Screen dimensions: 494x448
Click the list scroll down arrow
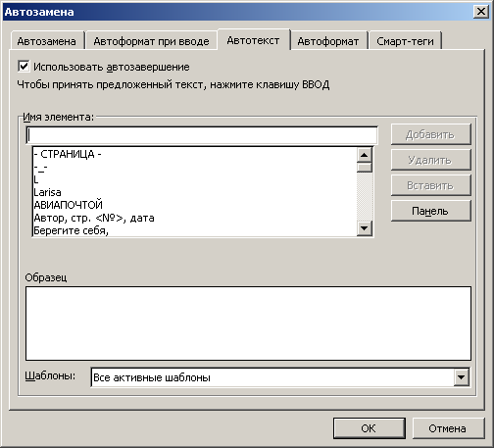365,228
